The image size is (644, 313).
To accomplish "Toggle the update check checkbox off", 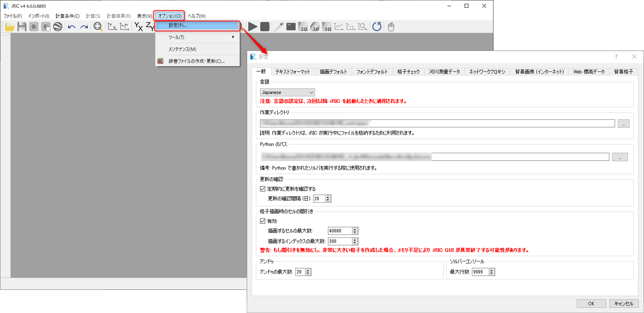I will click(262, 189).
